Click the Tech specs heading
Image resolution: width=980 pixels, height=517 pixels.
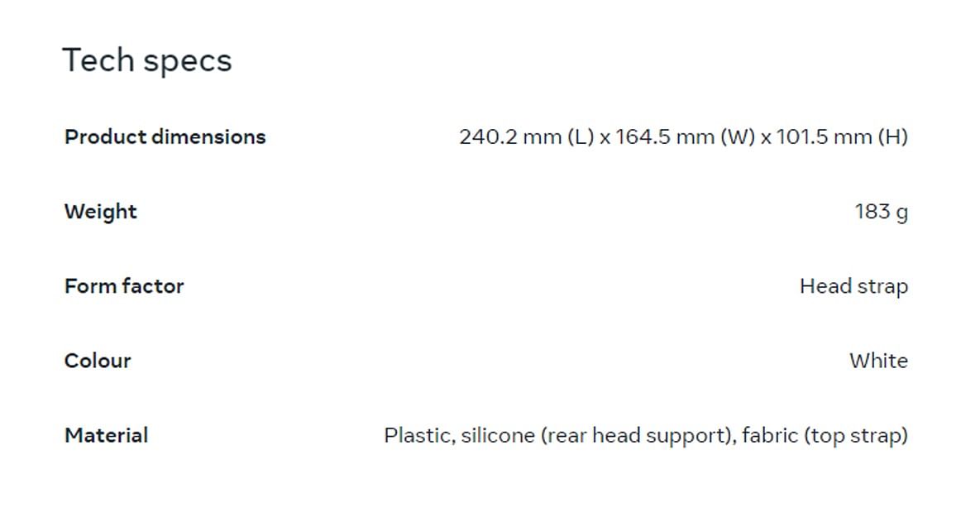point(147,61)
